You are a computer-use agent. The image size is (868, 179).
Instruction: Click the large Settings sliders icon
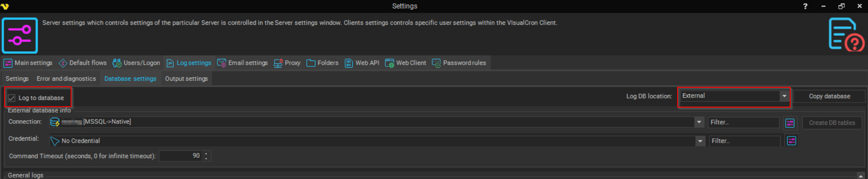[x=20, y=36]
